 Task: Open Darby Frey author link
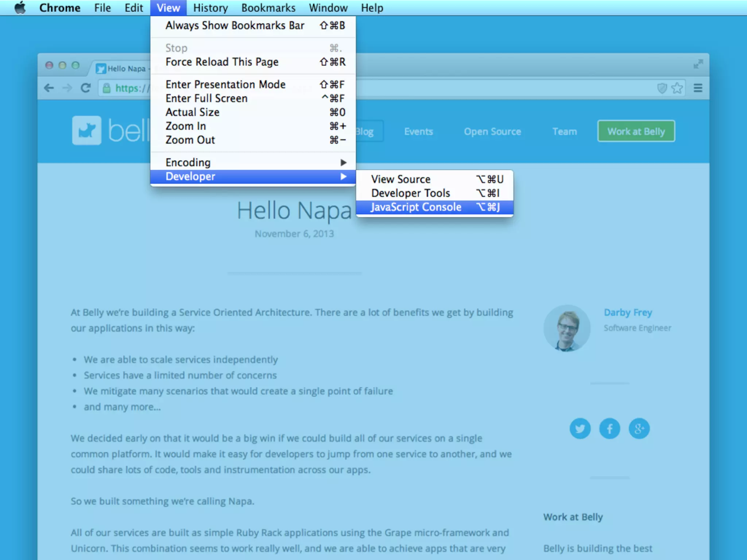pyautogui.click(x=628, y=312)
